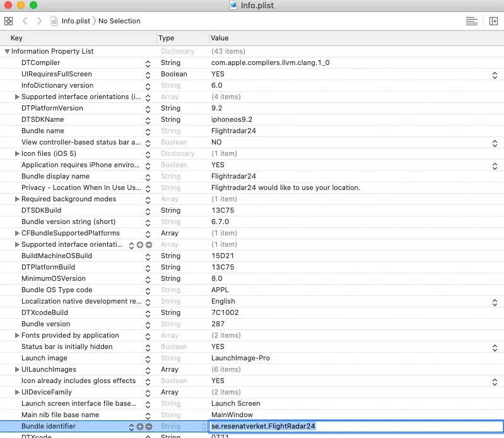Remove the Supported interface orientati... row with the minus icon
This screenshot has height=438, width=504.
(149, 245)
